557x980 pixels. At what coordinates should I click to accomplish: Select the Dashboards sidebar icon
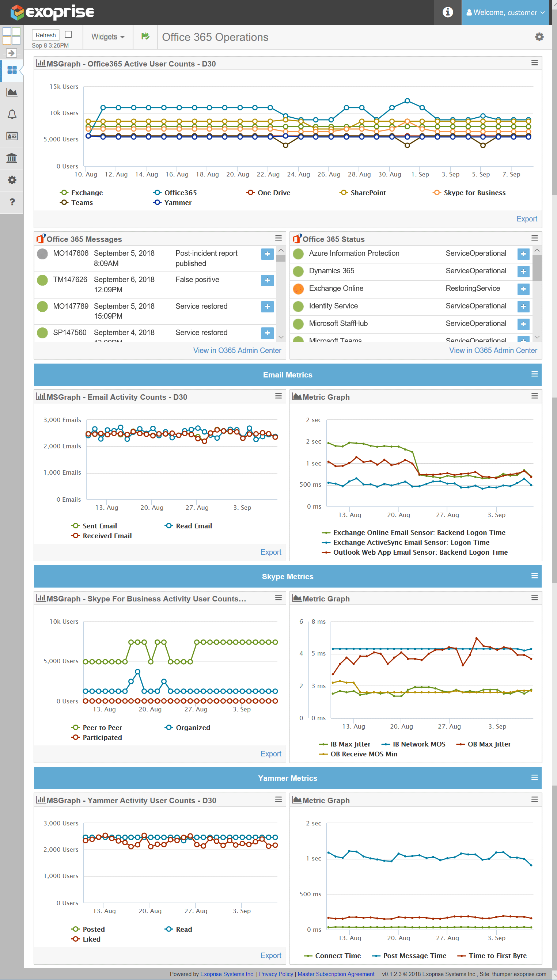(x=12, y=70)
